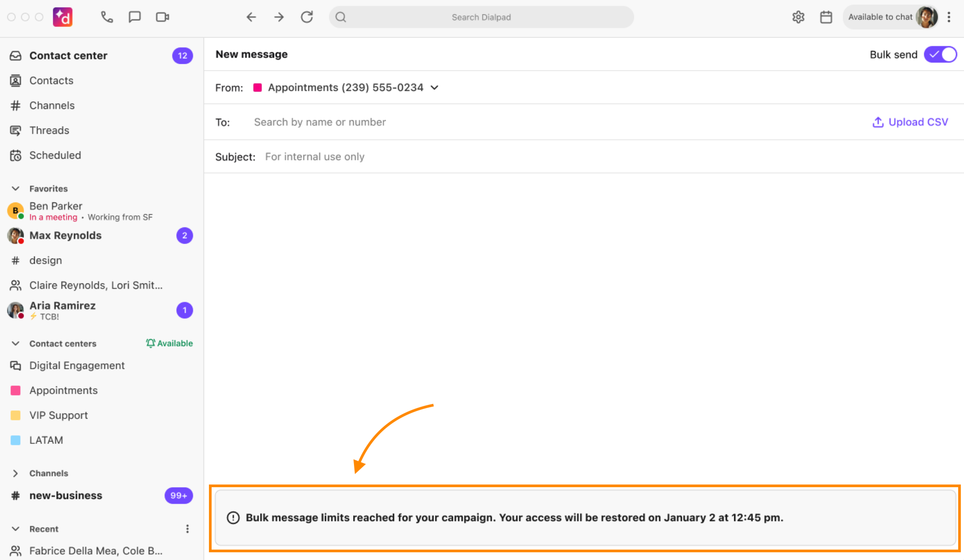This screenshot has width=964, height=560.
Task: Open Threads in sidebar
Action: pos(102,130)
